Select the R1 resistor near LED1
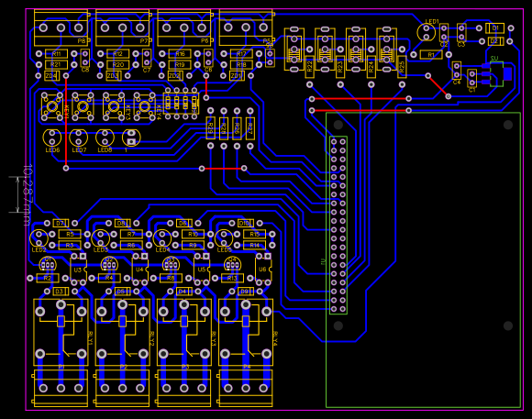Viewport: 532px width, 419px height. pyautogui.click(x=431, y=55)
